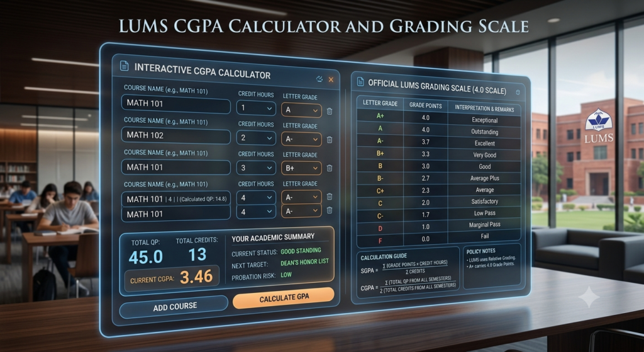644x352 pixels.
Task: Close the Interactive CGPA Calculator panel
Action: [x=331, y=80]
